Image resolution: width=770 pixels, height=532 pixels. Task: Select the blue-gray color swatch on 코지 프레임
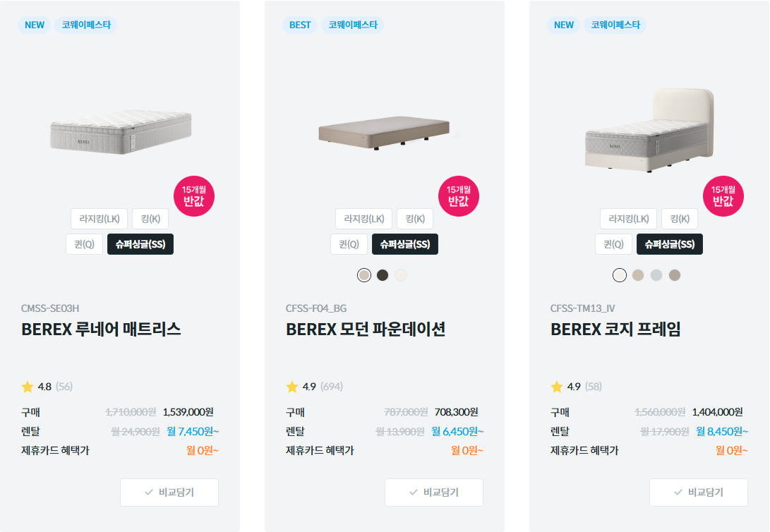(656, 275)
